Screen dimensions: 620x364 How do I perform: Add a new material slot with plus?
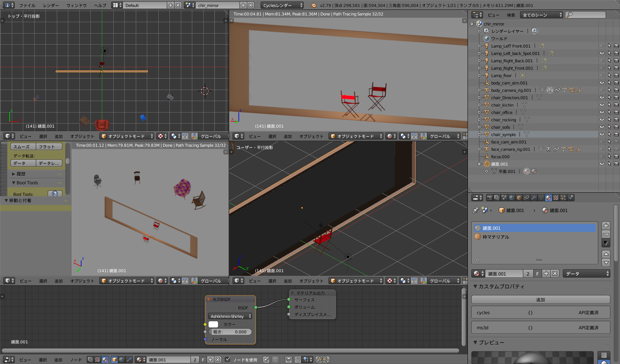[606, 226]
